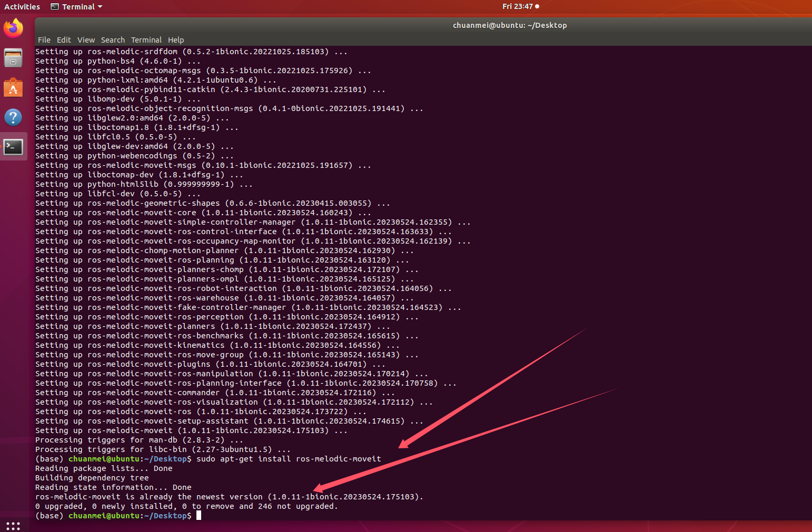Open the Help app from the dock
Screen dimensions: 812x532
[13, 117]
